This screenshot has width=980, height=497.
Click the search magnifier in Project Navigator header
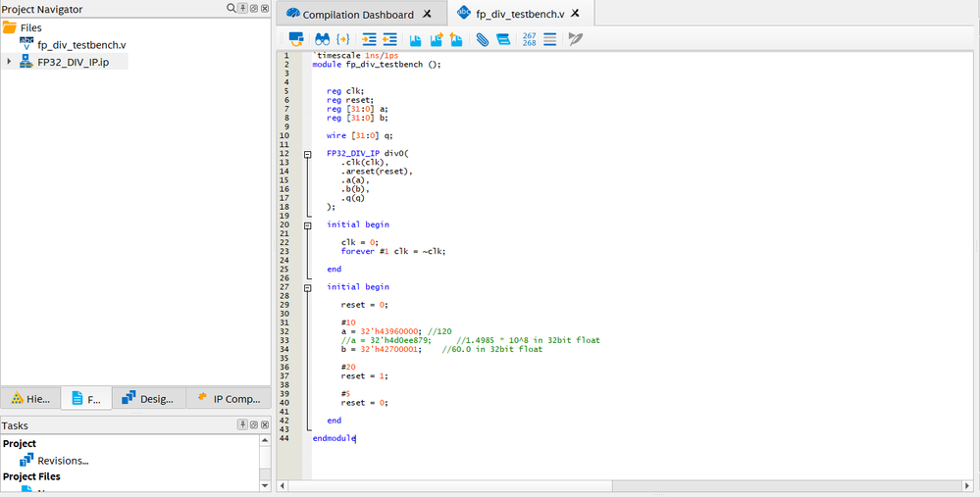(x=232, y=9)
